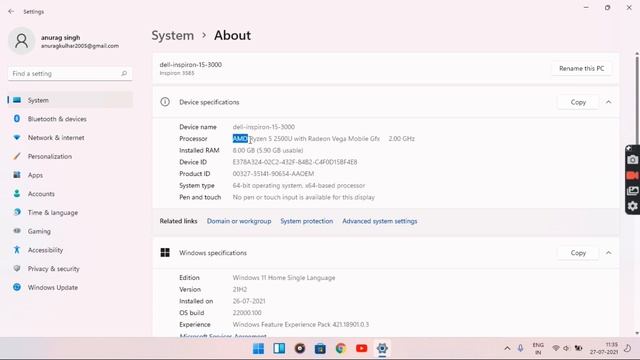Screen dimensions: 640x360
Task: Open Google Chrome from taskbar
Action: click(341, 349)
